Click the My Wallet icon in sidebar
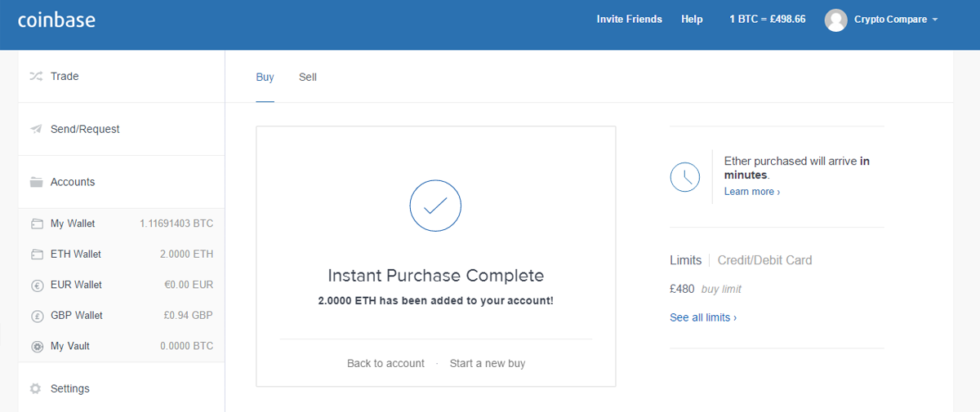This screenshot has width=980, height=412. coord(37,224)
